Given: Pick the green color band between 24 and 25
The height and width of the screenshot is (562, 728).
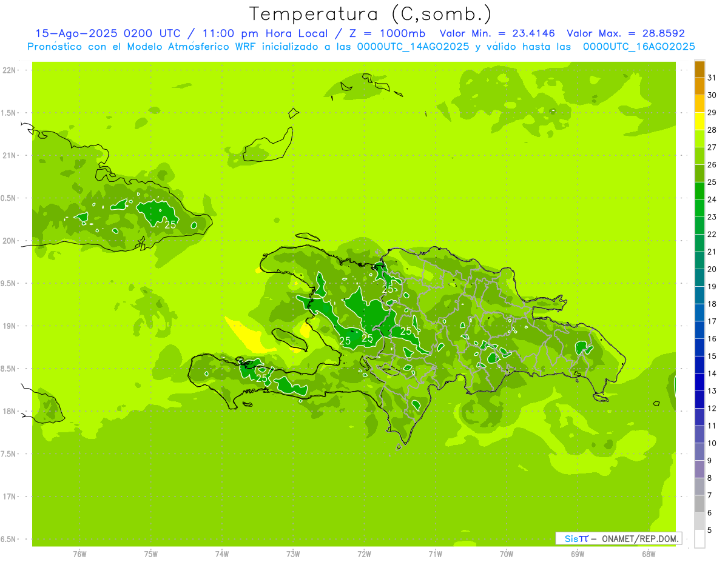Looking at the screenshot, I should tap(700, 191).
